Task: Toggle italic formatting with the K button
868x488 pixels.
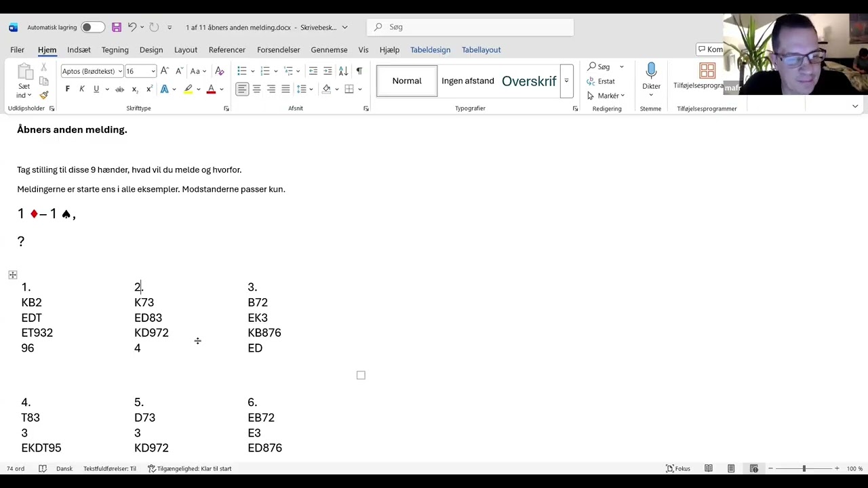Action: pyautogui.click(x=82, y=89)
